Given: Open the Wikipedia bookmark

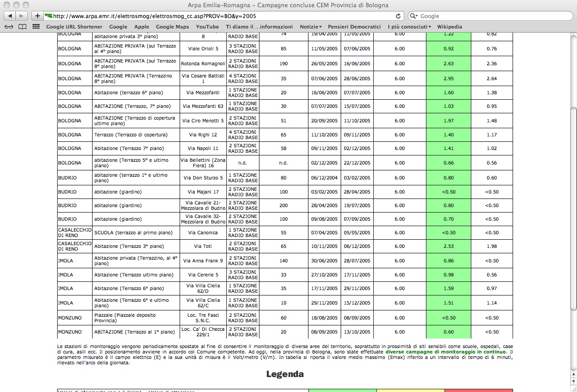Looking at the screenshot, I should coord(450,27).
